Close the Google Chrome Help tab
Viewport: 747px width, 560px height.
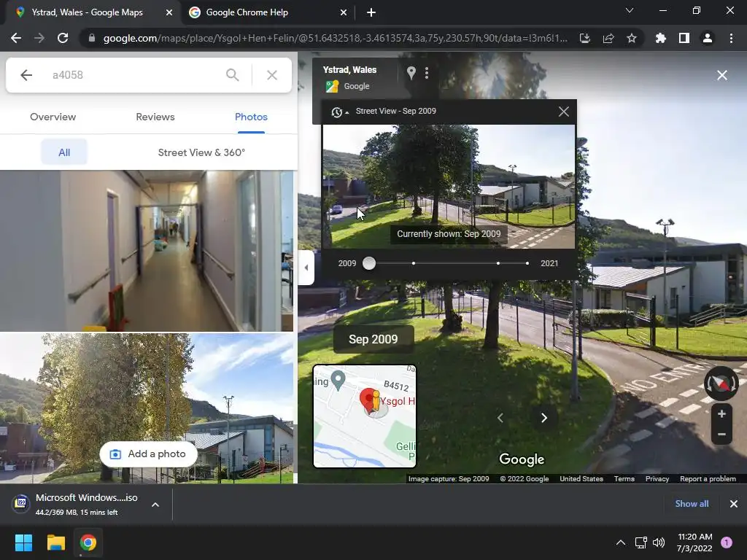tap(344, 12)
